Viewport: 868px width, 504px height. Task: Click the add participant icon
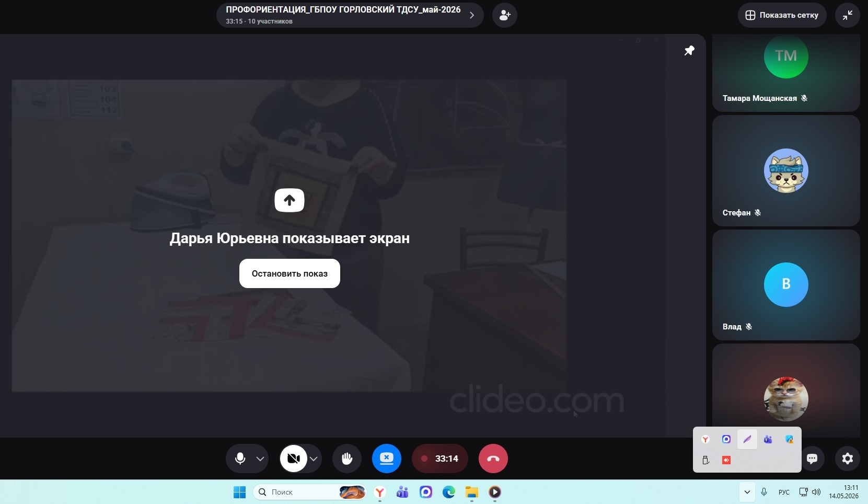505,15
